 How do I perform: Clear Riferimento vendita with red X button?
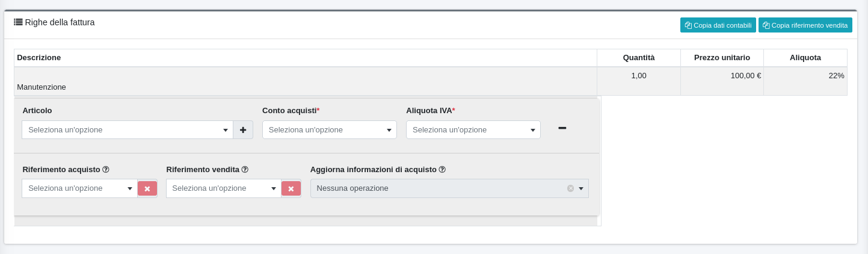click(x=291, y=188)
